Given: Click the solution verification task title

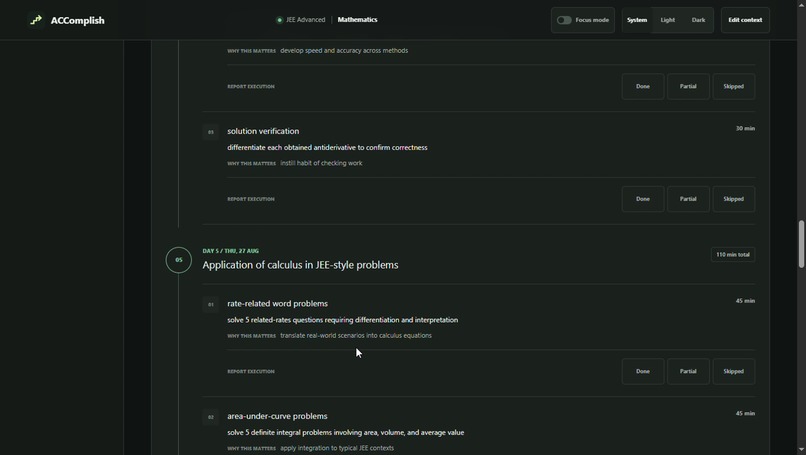Looking at the screenshot, I should 263,131.
